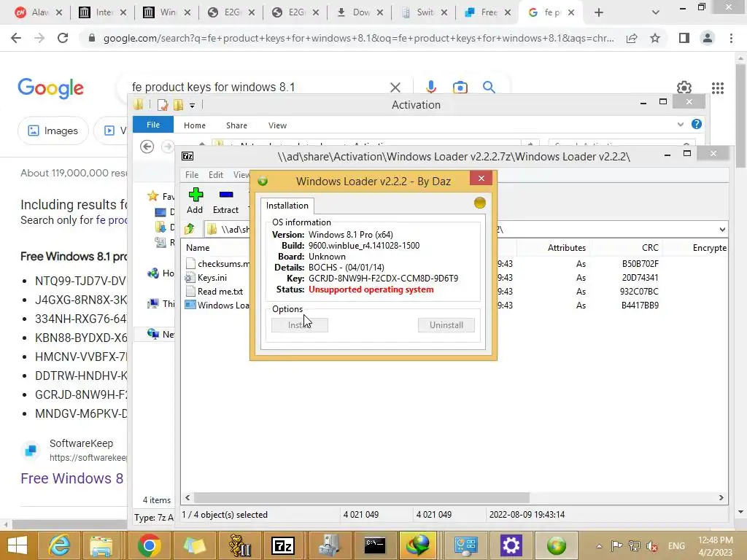747x560 pixels.
Task: Click the Chrome address bar URL
Action: (x=358, y=38)
